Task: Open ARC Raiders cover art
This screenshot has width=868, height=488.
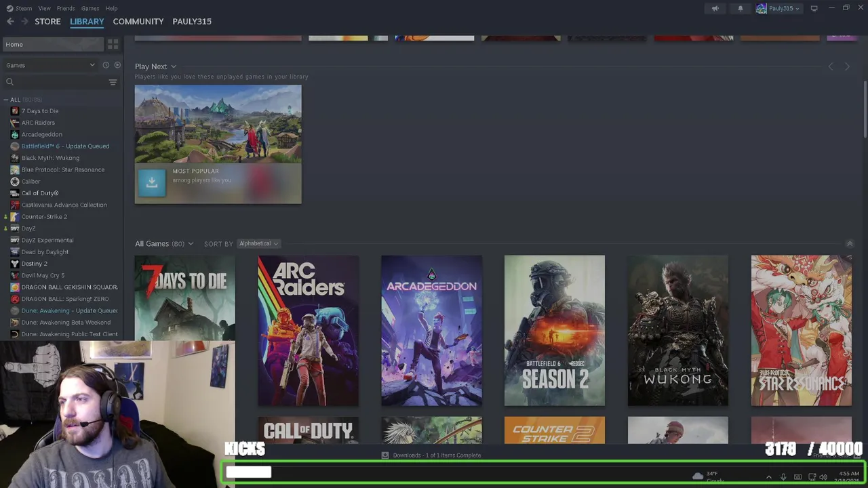Action: (x=308, y=331)
